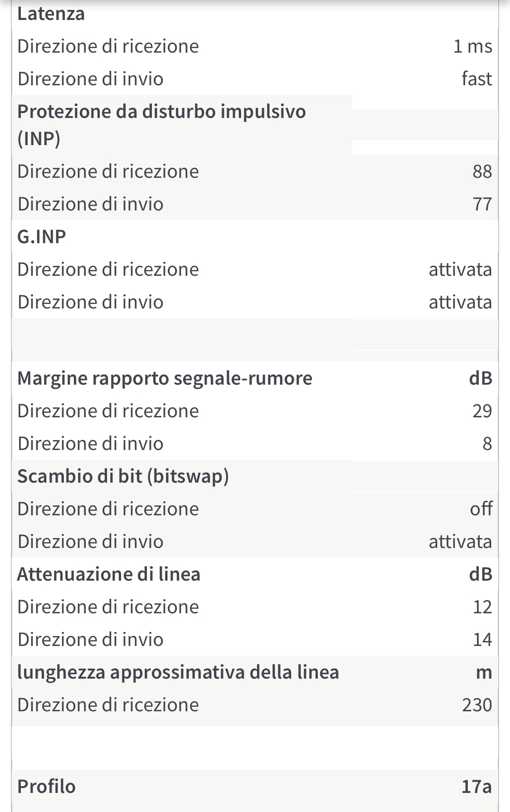The height and width of the screenshot is (812, 510).
Task: Select the line length value 230
Action: click(x=477, y=705)
